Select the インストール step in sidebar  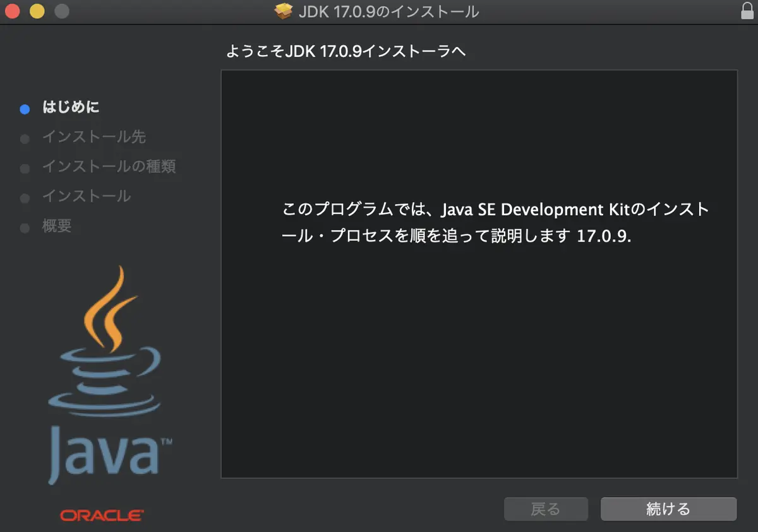tap(87, 196)
